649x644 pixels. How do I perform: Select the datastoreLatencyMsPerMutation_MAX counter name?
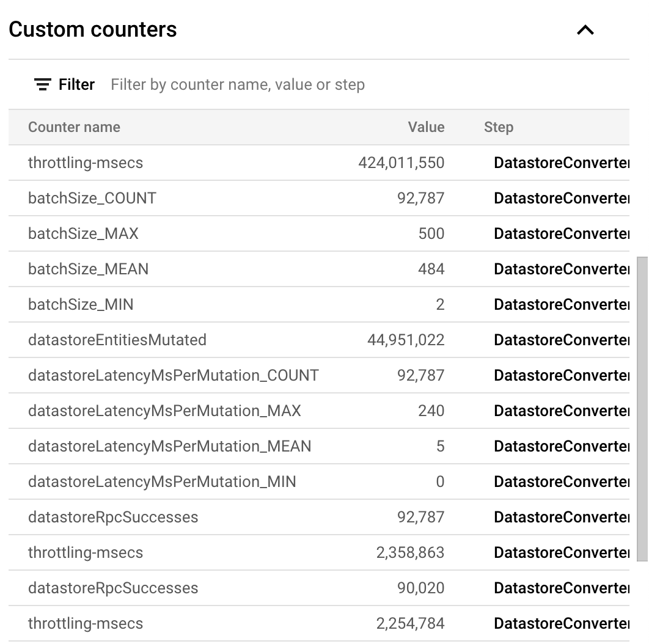[x=164, y=411]
